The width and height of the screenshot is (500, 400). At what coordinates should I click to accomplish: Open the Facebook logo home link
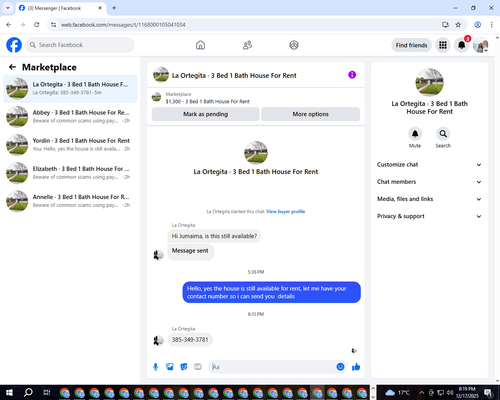tap(14, 45)
